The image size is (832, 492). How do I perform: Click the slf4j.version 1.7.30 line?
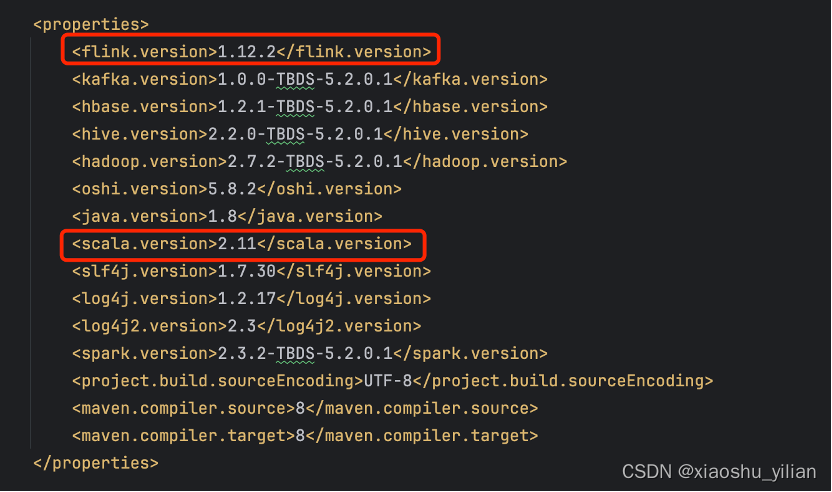[x=252, y=271]
